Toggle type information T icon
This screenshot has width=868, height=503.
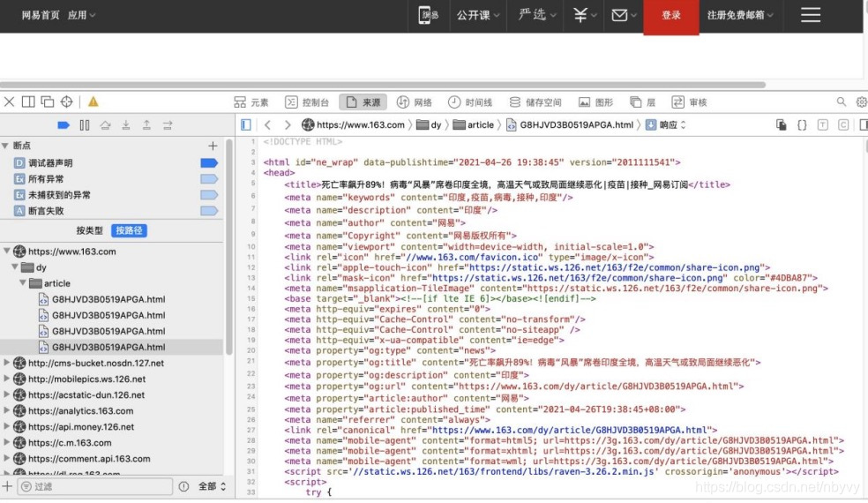823,125
